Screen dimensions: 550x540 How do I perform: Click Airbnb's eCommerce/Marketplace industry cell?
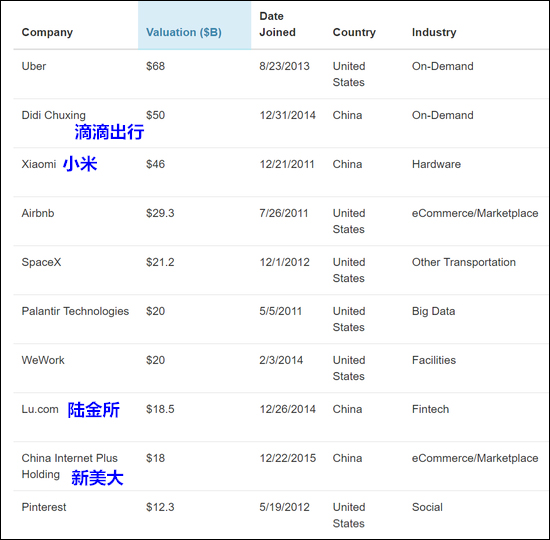(475, 213)
